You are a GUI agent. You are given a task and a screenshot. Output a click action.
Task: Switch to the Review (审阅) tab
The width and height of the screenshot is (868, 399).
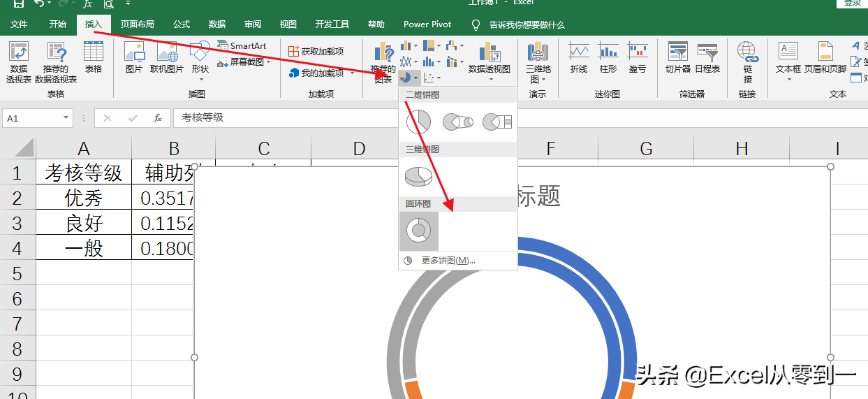pos(253,24)
